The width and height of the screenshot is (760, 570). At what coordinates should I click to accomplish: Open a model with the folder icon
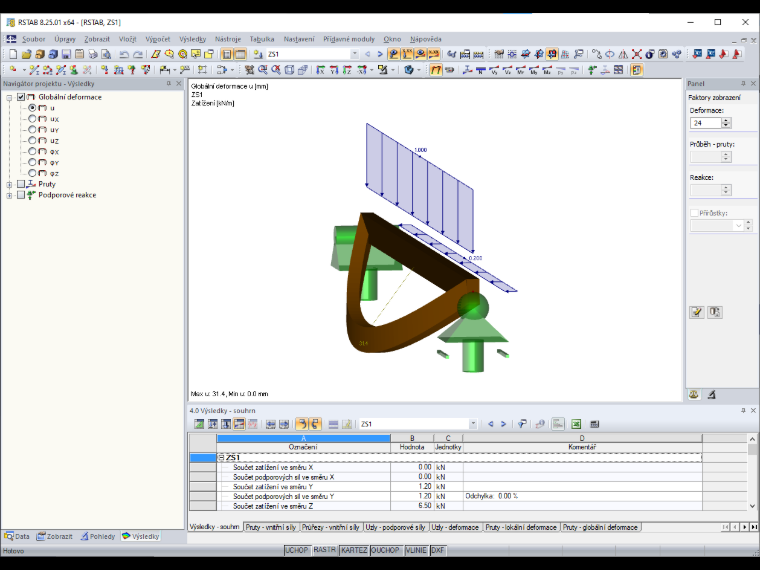point(26,54)
